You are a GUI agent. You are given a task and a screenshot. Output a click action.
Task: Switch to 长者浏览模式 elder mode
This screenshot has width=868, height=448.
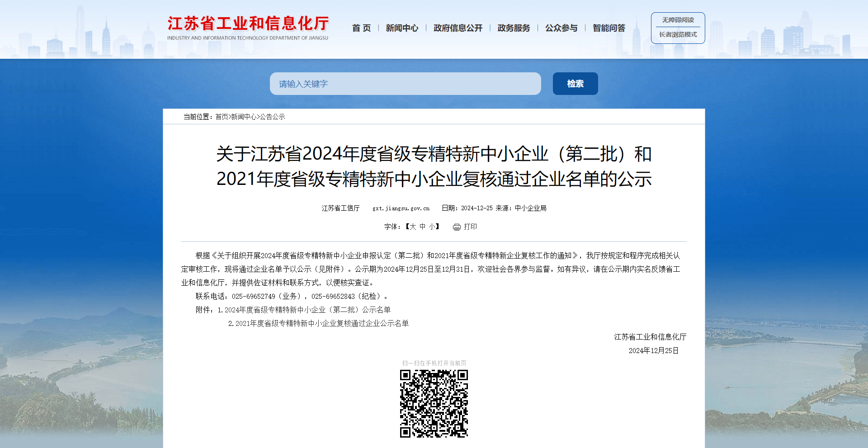click(678, 34)
